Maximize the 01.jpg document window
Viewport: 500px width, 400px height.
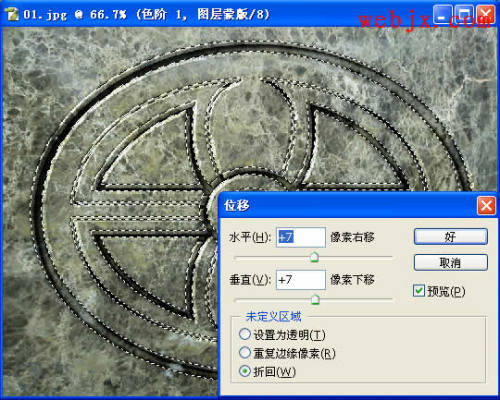coord(464,15)
